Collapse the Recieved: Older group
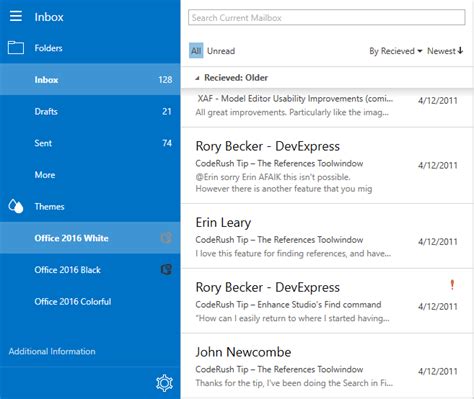The image size is (474, 399). coord(197,78)
